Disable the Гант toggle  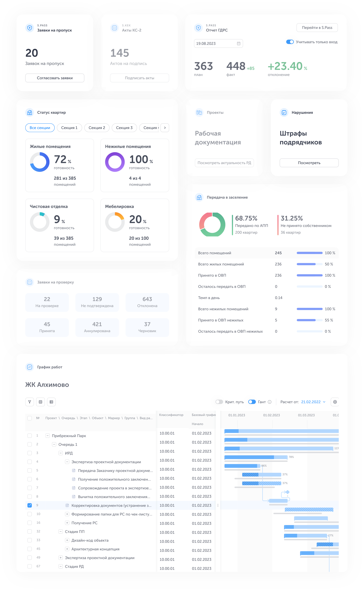click(x=252, y=402)
